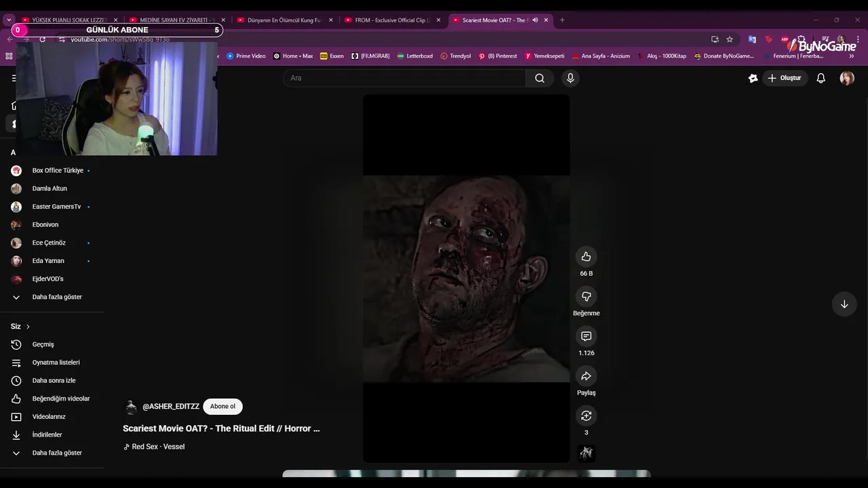Start voice search with microphone icon
This screenshot has height=488, width=868.
(570, 78)
